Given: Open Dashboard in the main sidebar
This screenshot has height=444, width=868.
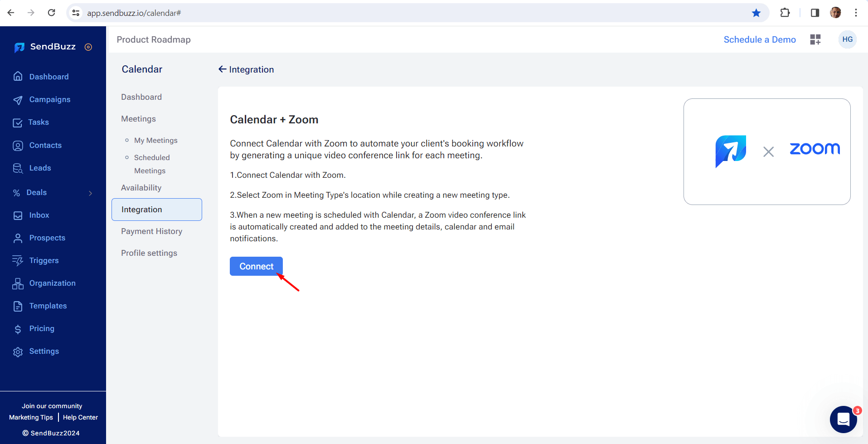Looking at the screenshot, I should [49, 77].
